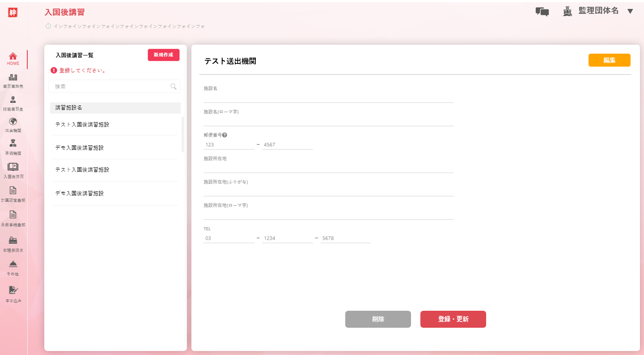Expand the 監理団体名 dropdown arrow
The width and height of the screenshot is (644, 355).
click(630, 11)
